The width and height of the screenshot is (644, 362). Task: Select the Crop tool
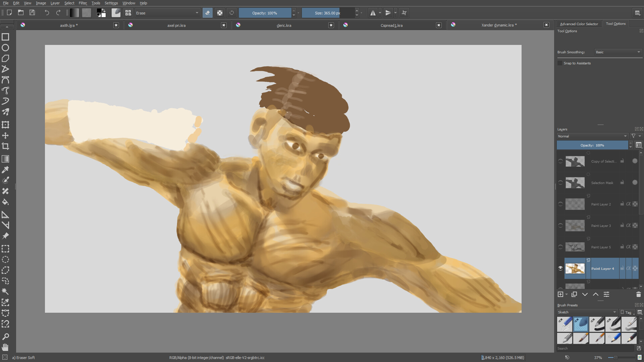click(5, 146)
